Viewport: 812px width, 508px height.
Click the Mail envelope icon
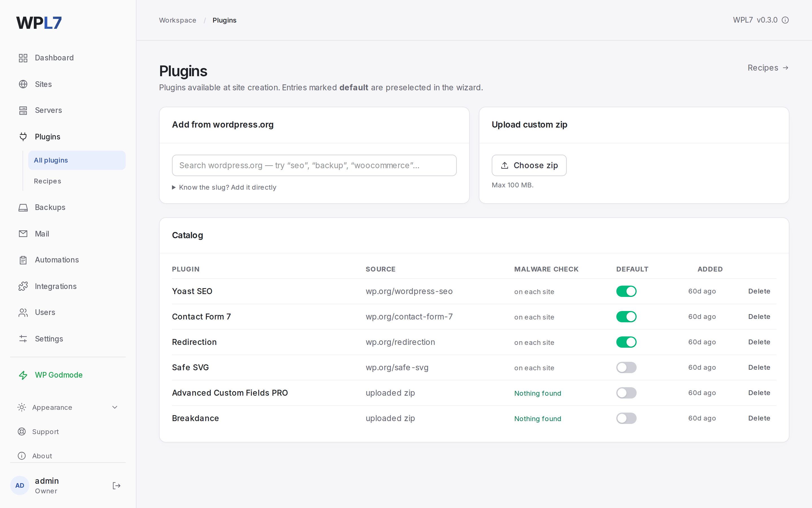coord(23,233)
